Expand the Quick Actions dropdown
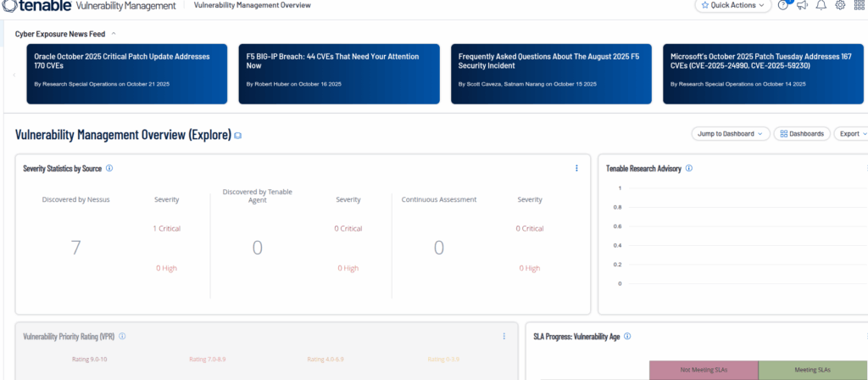The width and height of the screenshot is (868, 380). pyautogui.click(x=732, y=5)
